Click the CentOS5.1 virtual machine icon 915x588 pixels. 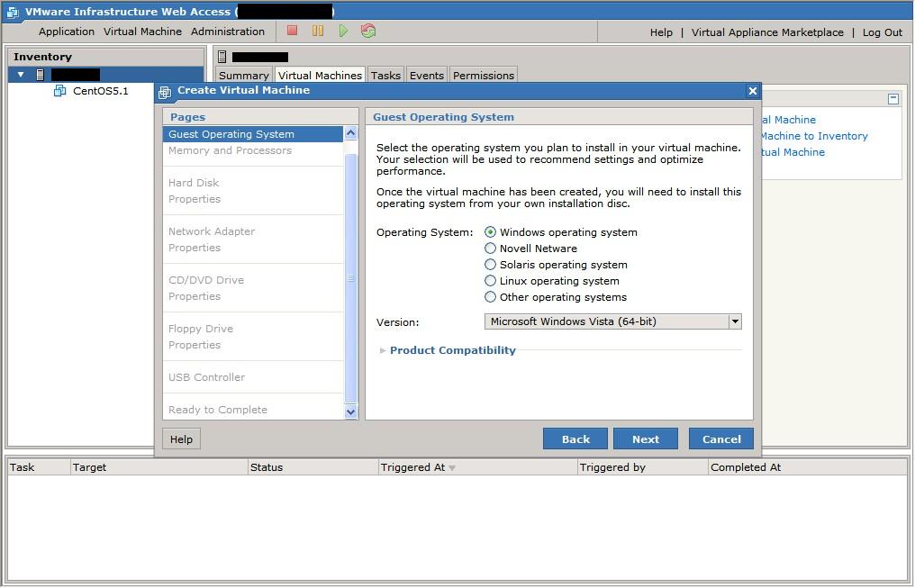(x=59, y=90)
